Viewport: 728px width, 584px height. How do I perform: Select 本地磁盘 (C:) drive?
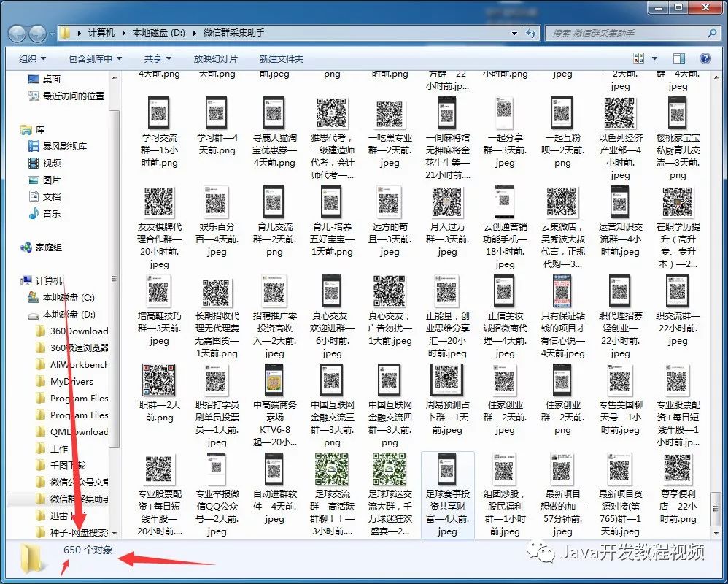pyautogui.click(x=61, y=297)
